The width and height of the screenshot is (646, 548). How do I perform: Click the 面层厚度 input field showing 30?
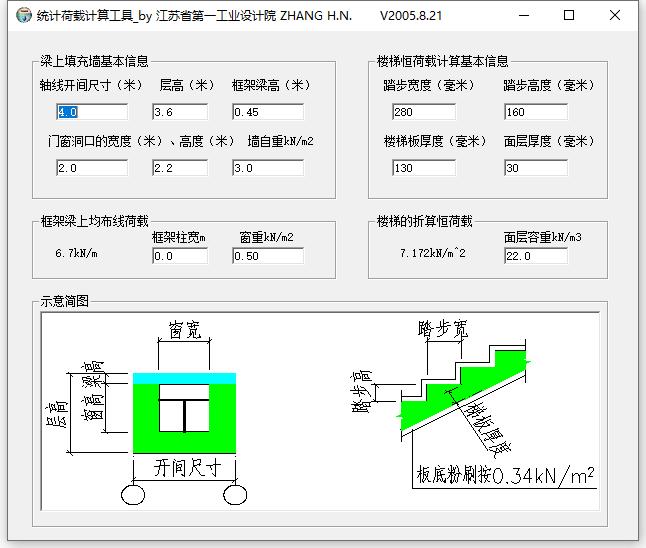[x=536, y=168]
